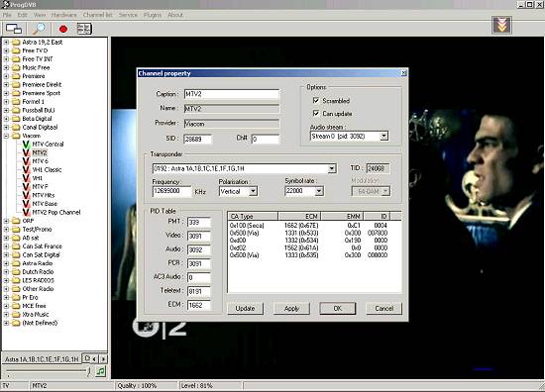Select VH1 Classic channel

pos(47,170)
